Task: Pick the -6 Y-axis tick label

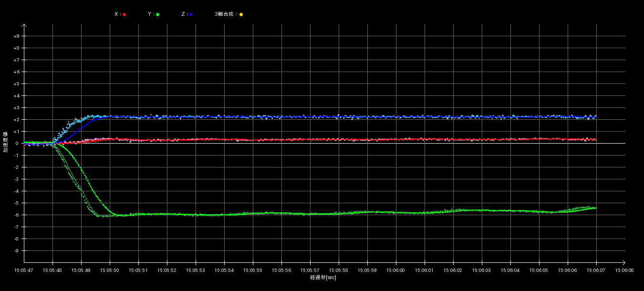Action: (17, 215)
